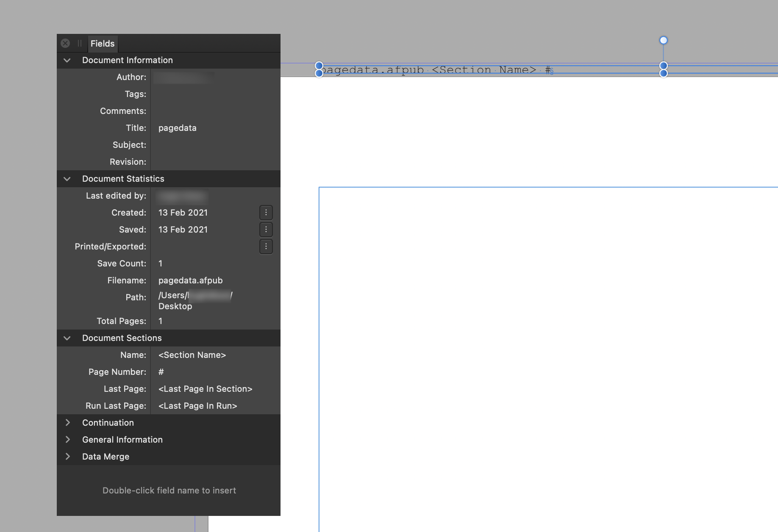Click the pagedata.afpub text in the frame
This screenshot has width=778, height=532.
point(373,70)
